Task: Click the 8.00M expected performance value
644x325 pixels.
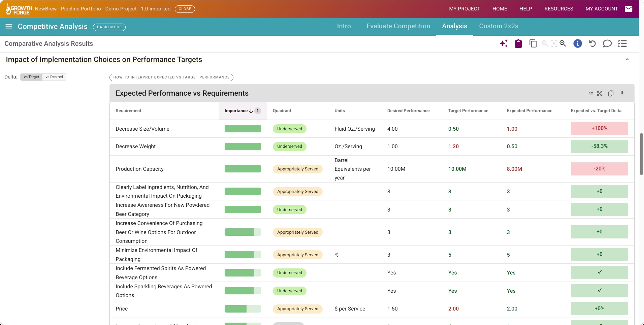Action: [x=514, y=169]
